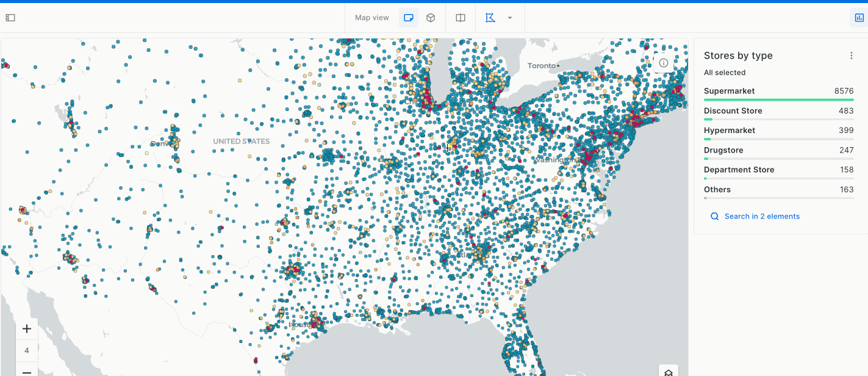Filter by Supermarket category
Image resolution: width=868 pixels, height=376 pixels.
click(x=729, y=91)
